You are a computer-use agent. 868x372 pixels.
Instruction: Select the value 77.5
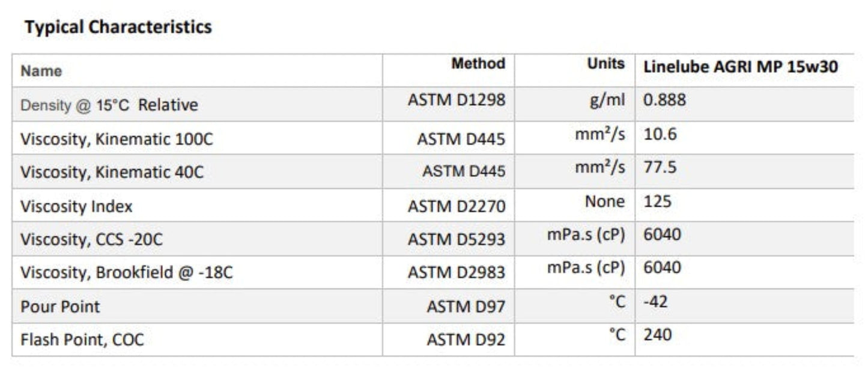point(660,167)
